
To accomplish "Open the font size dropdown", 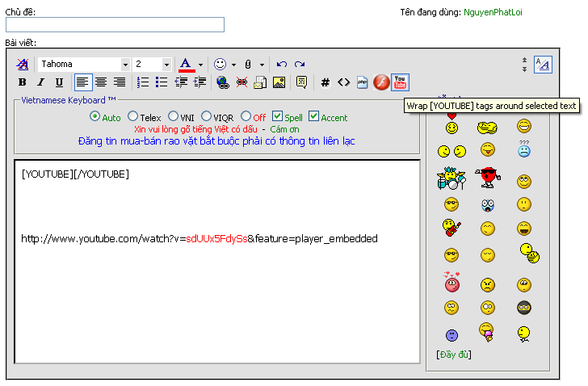I will tap(166, 64).
